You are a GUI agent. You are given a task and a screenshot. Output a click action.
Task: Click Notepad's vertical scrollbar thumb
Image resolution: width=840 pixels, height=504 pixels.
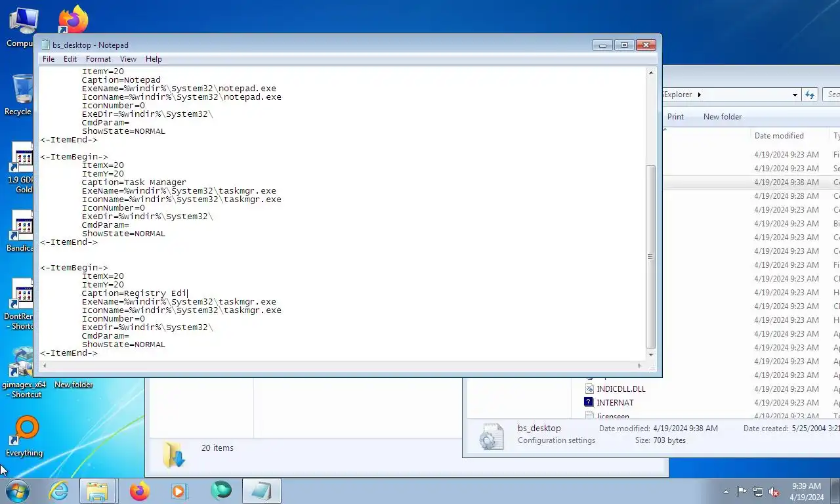(651, 257)
